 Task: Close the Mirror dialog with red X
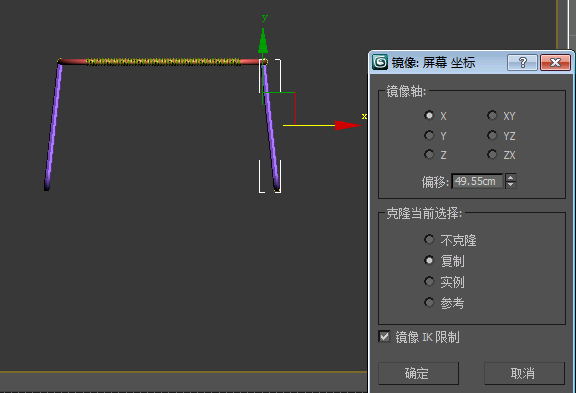[555, 62]
